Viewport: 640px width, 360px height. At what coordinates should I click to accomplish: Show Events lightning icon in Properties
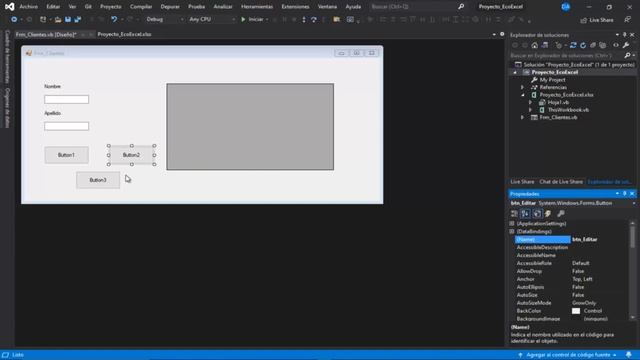point(548,213)
